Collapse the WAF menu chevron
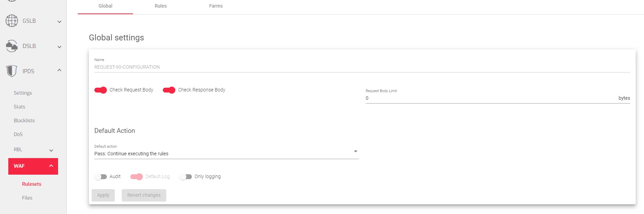 point(51,166)
